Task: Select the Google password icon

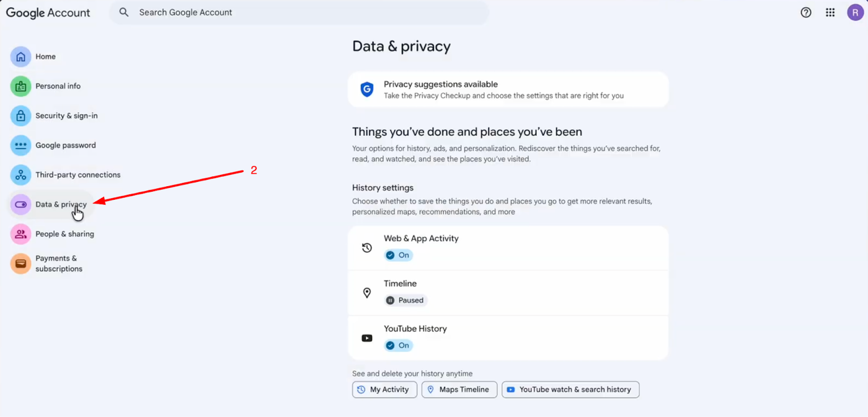Action: 20,145
